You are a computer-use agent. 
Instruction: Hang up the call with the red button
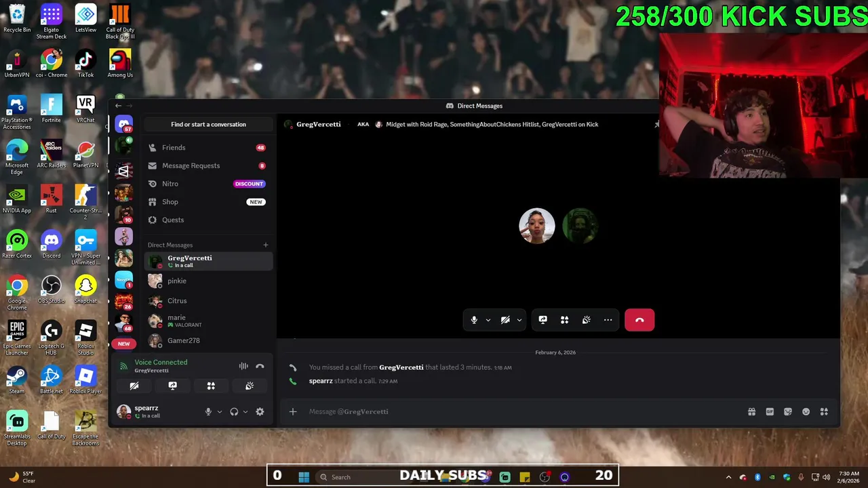click(639, 320)
